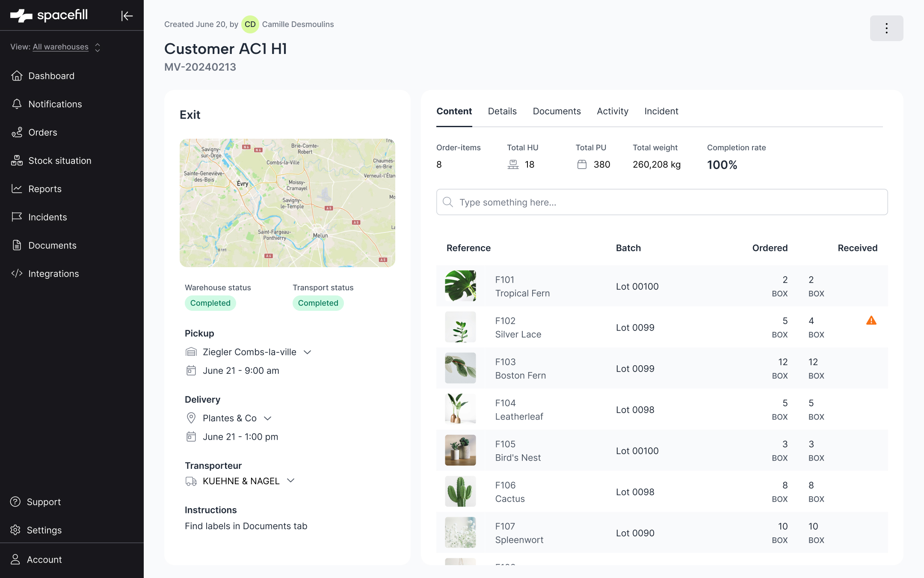Click the CD user avatar
This screenshot has width=924, height=578.
(x=250, y=24)
